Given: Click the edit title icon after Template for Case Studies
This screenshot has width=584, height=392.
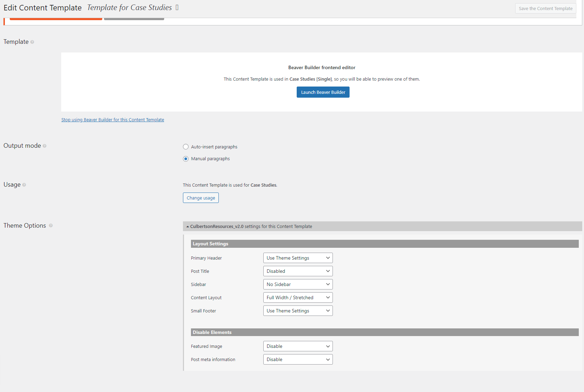Looking at the screenshot, I should pyautogui.click(x=177, y=8).
